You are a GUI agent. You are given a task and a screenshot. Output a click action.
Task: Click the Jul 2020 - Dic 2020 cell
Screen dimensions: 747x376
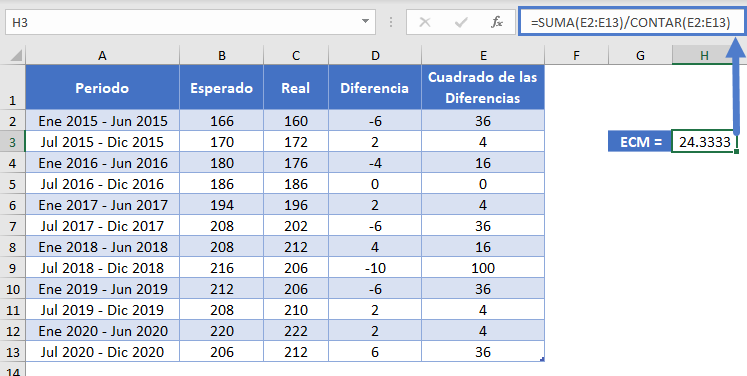pos(102,352)
